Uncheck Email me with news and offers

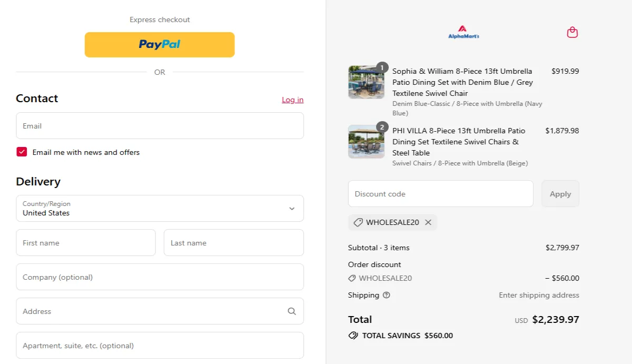click(x=22, y=152)
